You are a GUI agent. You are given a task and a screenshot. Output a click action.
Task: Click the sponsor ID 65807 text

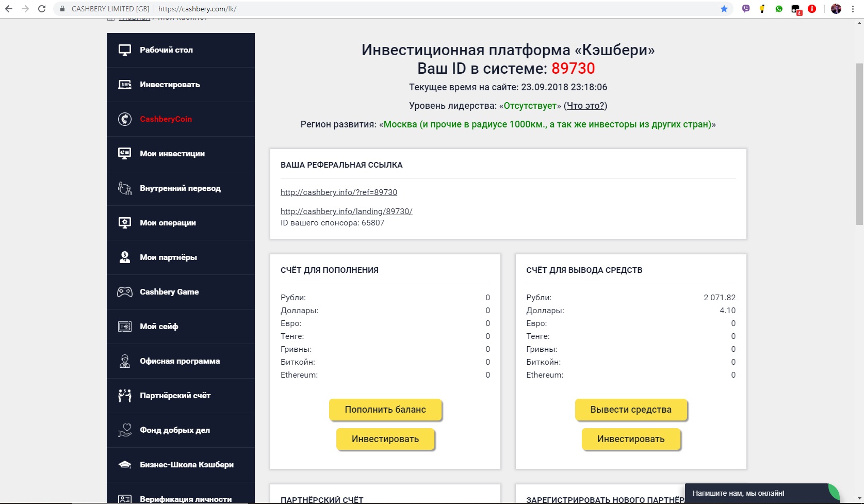tap(332, 223)
